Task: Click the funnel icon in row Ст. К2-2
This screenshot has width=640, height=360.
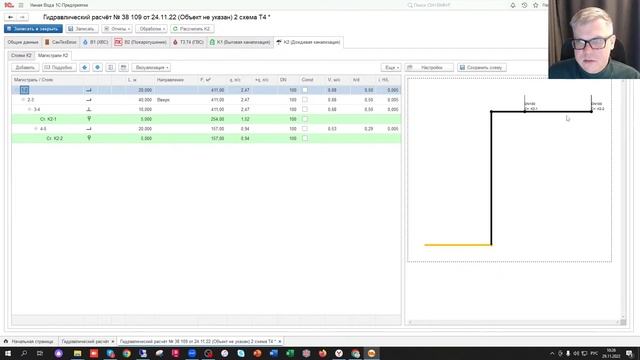Action: [x=89, y=138]
